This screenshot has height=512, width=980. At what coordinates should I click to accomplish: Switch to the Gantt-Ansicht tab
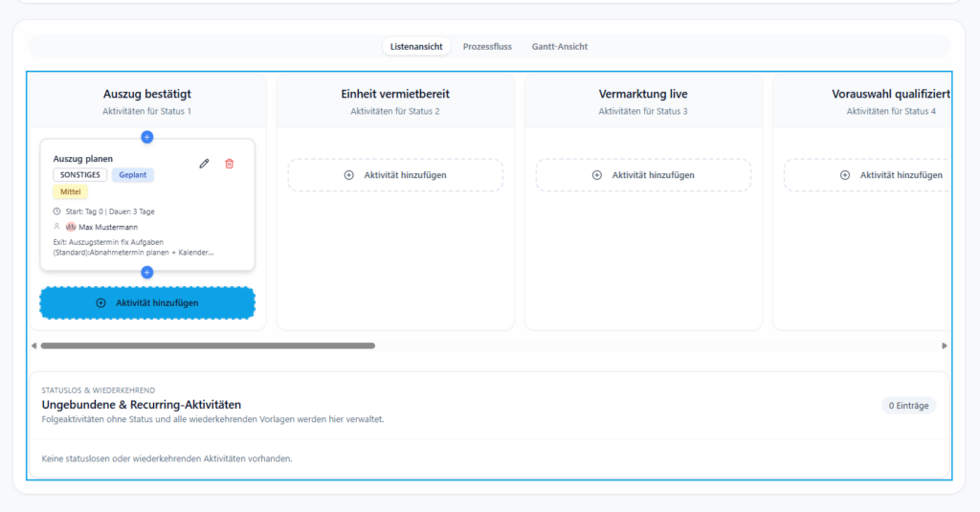(560, 46)
